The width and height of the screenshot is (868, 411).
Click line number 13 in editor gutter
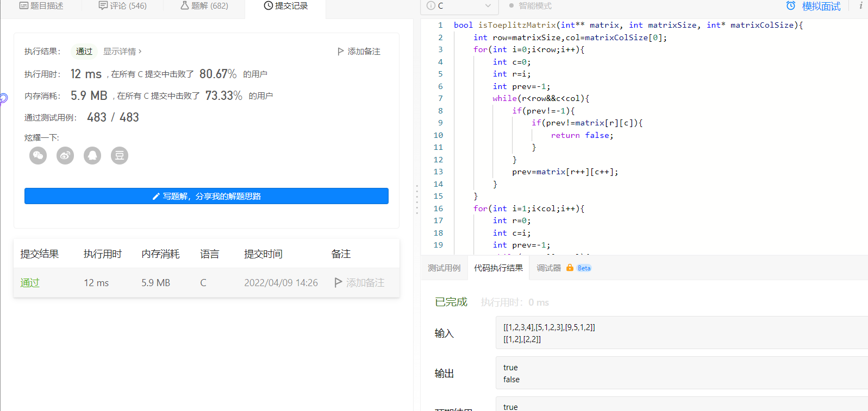438,172
